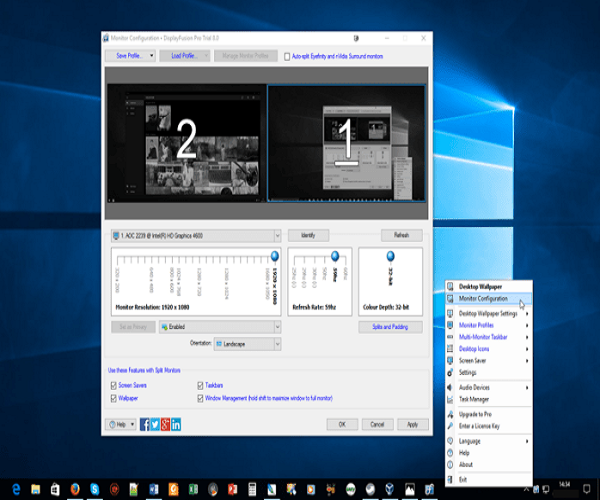Click the monitor resolution slider handle

pyautogui.click(x=274, y=256)
